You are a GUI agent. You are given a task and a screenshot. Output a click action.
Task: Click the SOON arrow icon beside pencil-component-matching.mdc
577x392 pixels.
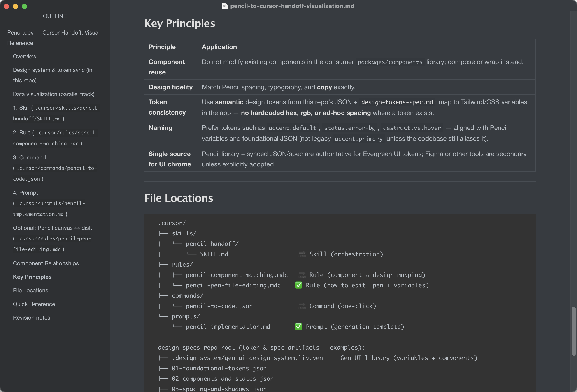tap(302, 275)
